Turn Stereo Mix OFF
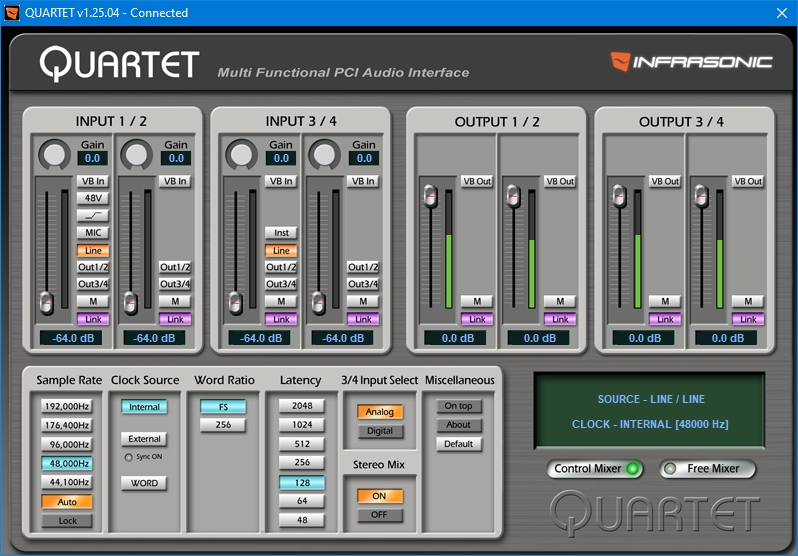Screen dimensions: 798x556 point(380,515)
